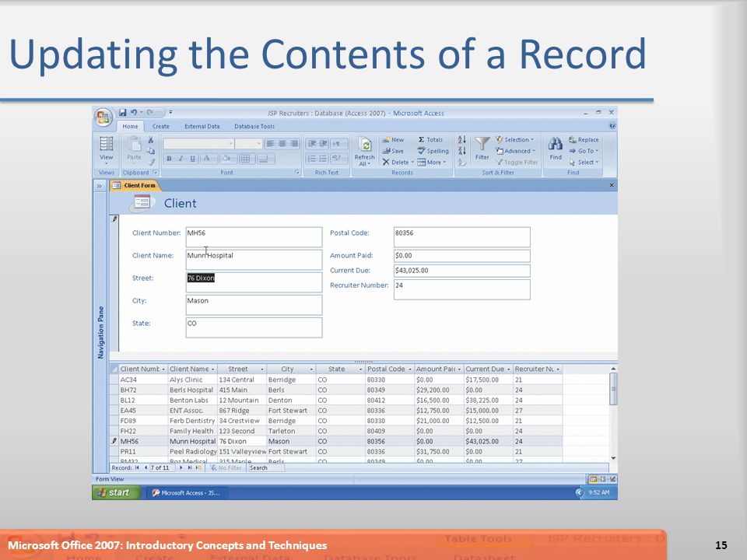The width and height of the screenshot is (747, 560).
Task: Go to the first record navigation arrow
Action: point(137,467)
